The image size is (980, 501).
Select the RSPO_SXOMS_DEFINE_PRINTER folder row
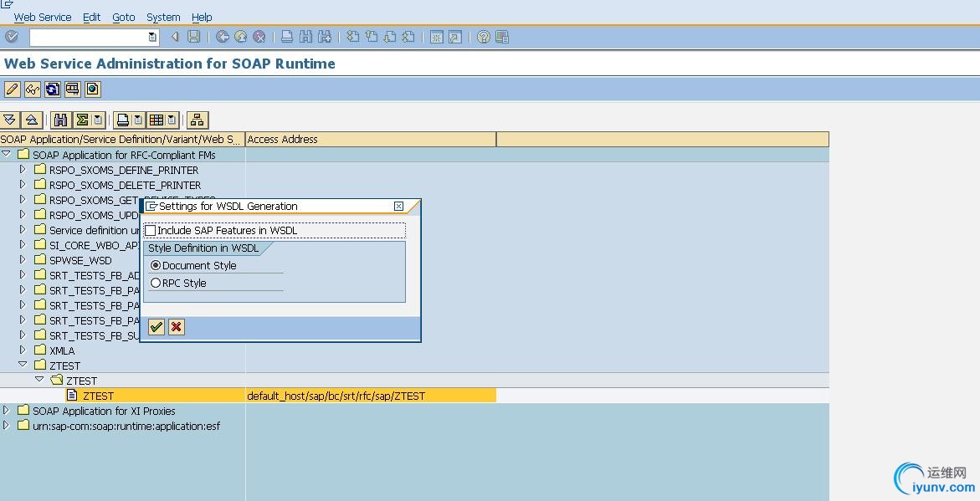click(x=124, y=170)
